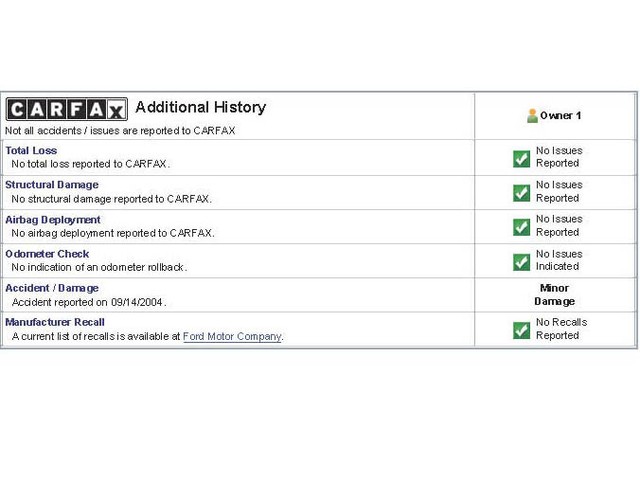Image resolution: width=640 pixels, height=480 pixels.
Task: Select the Structural Damage heading
Action: pyautogui.click(x=52, y=185)
